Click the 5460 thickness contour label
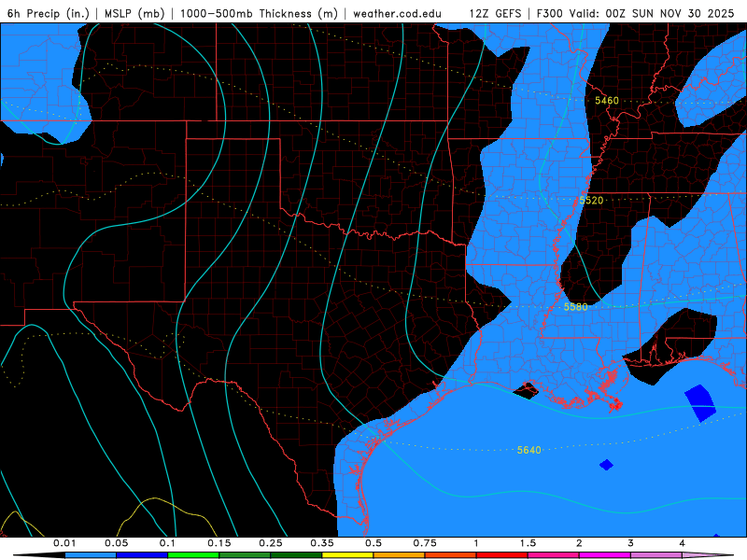Viewport: 747px width, 560px height. click(x=606, y=101)
